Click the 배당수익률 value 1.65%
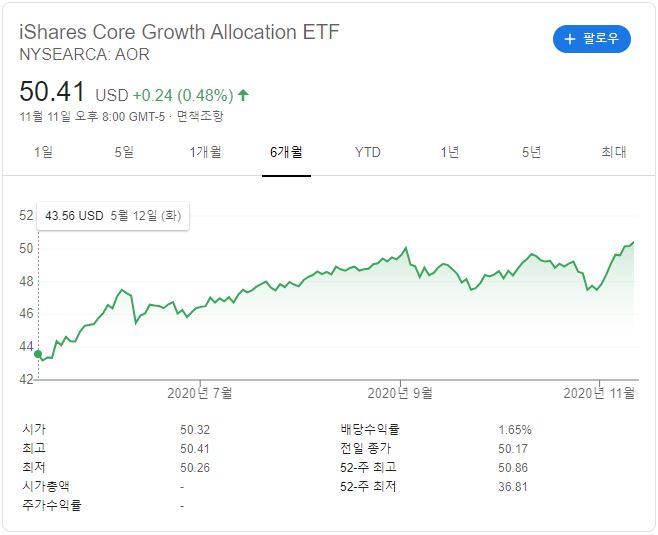The width and height of the screenshot is (658, 535). point(514,429)
